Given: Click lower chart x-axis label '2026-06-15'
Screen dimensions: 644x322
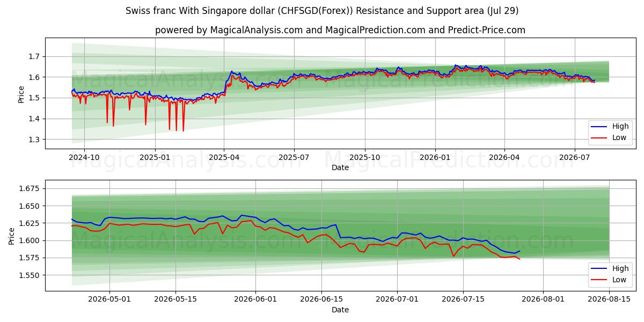Looking at the screenshot, I should point(321,300).
